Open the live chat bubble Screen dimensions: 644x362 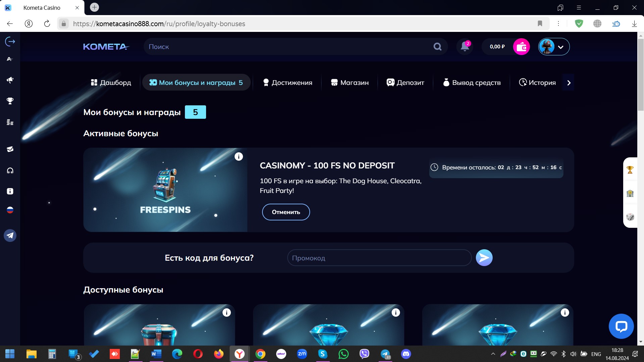621,326
